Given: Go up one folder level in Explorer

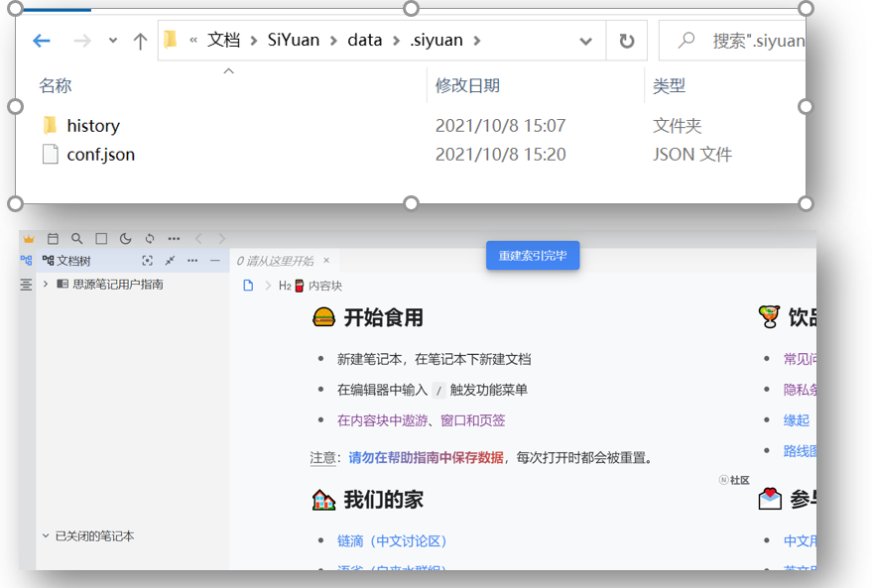Looking at the screenshot, I should (x=140, y=41).
